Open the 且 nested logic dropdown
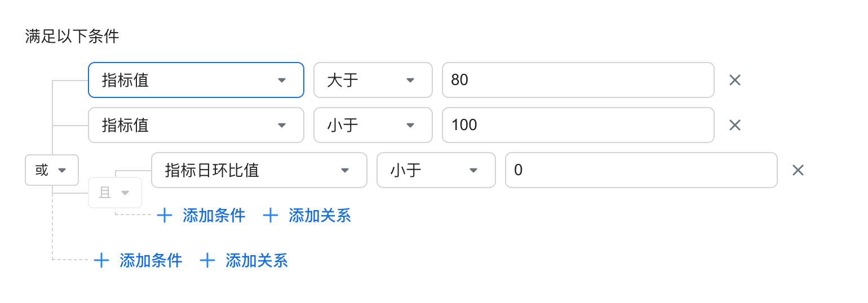Viewport: 868px width, 303px height. (115, 193)
